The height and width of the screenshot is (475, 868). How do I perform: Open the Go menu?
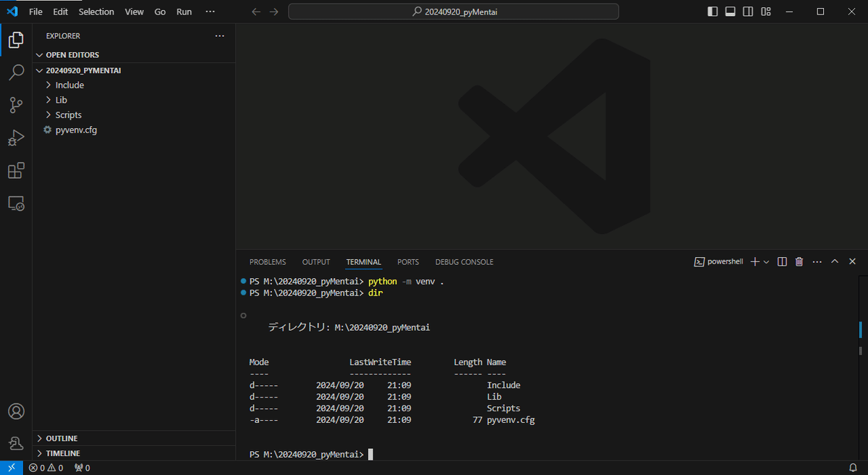[160, 12]
